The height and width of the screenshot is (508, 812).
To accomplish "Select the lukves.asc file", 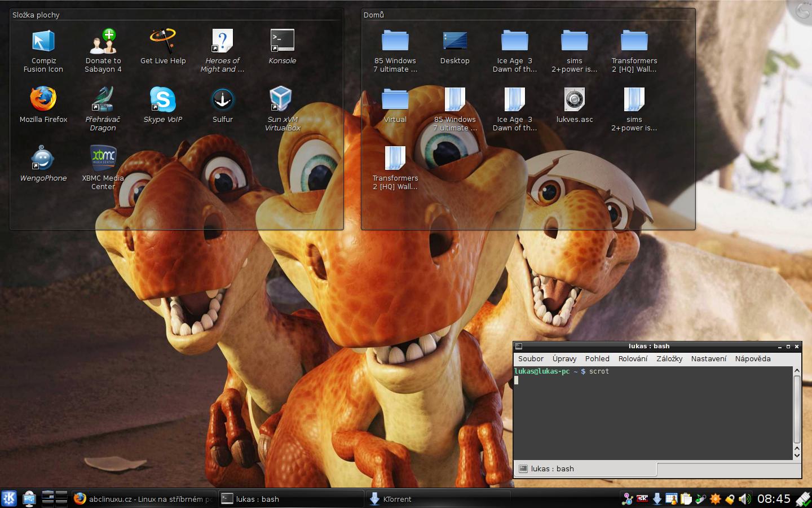I will click(575, 105).
